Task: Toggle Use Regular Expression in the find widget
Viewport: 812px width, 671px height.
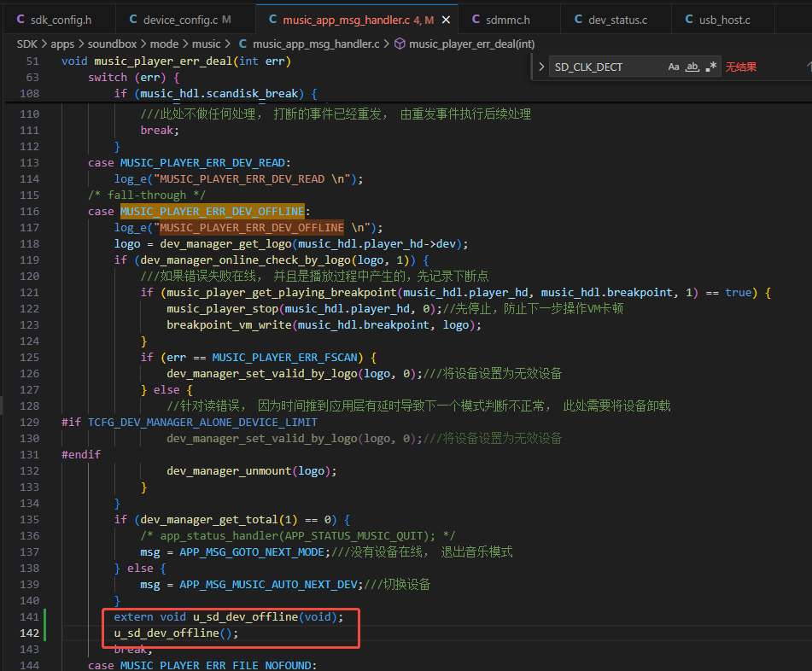Action: pyautogui.click(x=711, y=67)
